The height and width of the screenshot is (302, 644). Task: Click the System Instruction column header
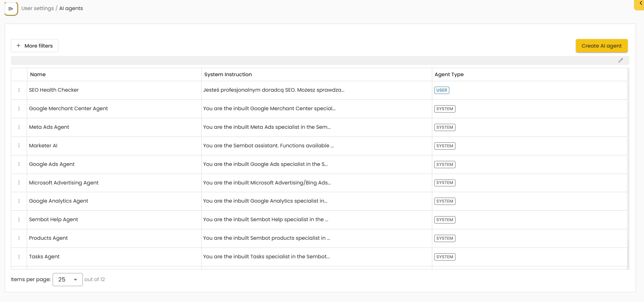[x=228, y=75]
